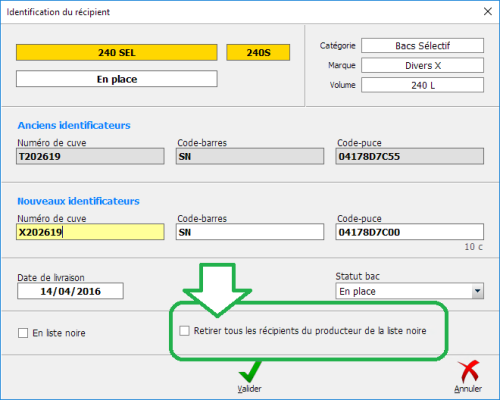This screenshot has width=500, height=400.
Task: Click the 'En place' status box at top
Action: point(117,79)
